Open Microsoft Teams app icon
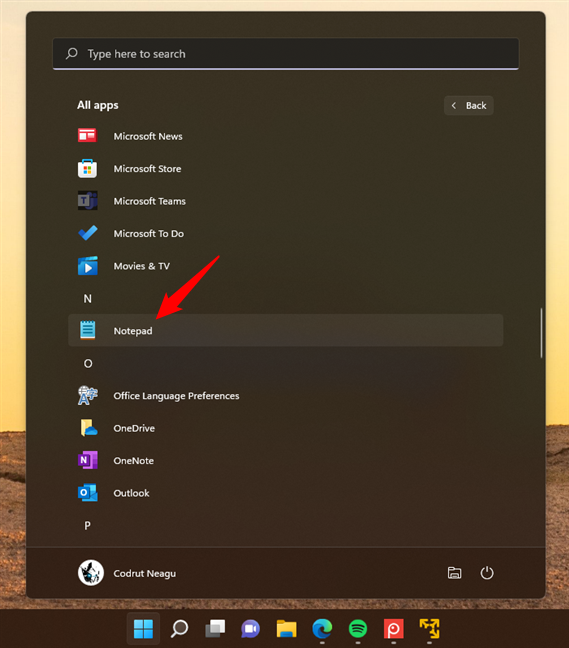Screen dimensions: 569x648 pos(87,200)
